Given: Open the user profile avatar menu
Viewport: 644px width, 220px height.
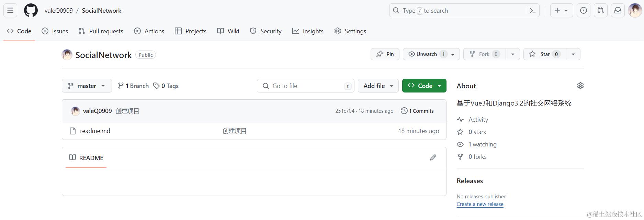Looking at the screenshot, I should coord(635,11).
